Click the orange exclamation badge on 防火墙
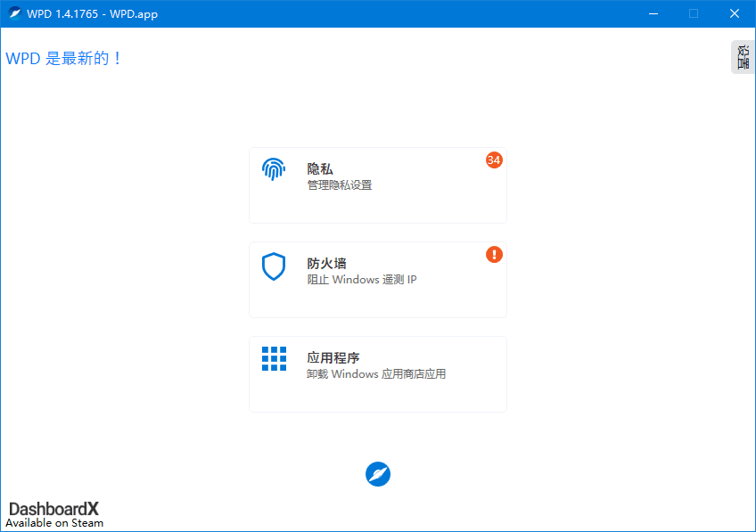The width and height of the screenshot is (756, 532). 494,255
